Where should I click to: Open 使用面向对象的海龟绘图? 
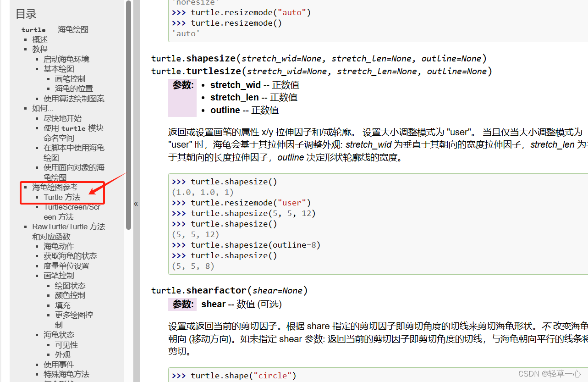(x=74, y=172)
